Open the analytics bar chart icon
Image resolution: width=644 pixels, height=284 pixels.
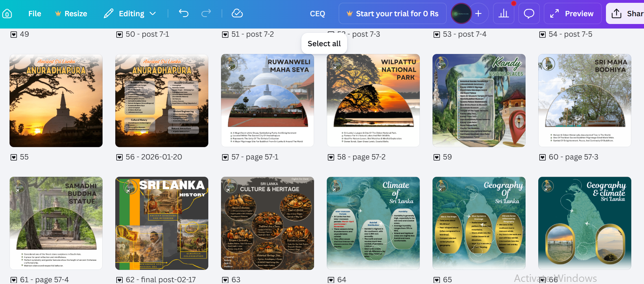pyautogui.click(x=504, y=13)
